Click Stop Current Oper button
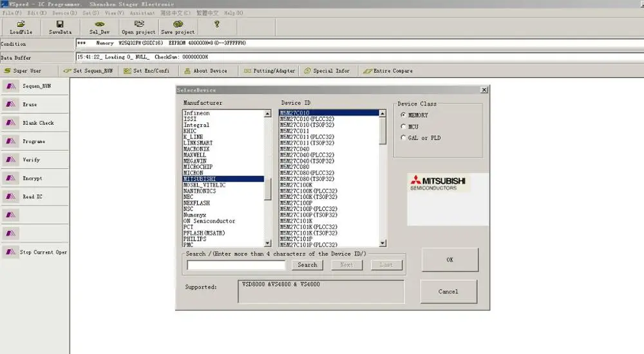This screenshot has height=354, width=644. click(x=35, y=252)
